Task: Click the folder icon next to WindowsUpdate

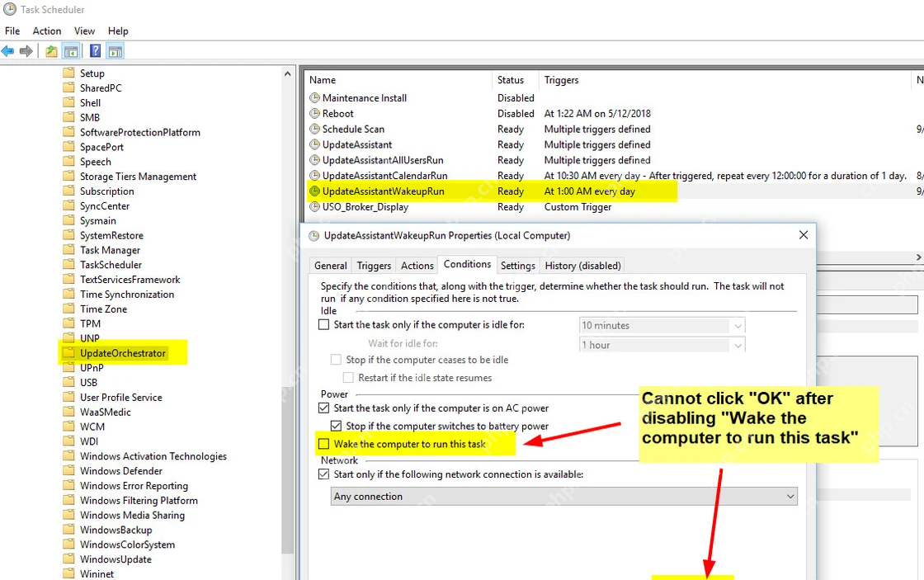Action: pyautogui.click(x=69, y=559)
